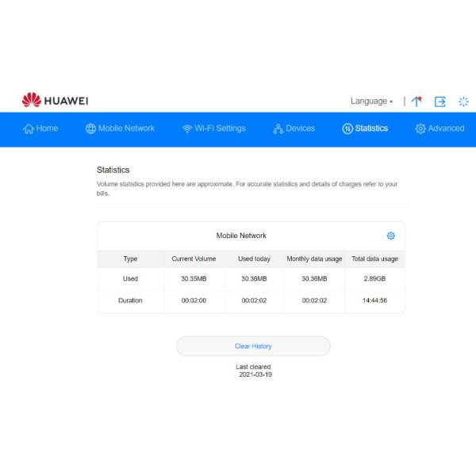Click the Language dropdown arrow
The width and height of the screenshot is (476, 476).
pyautogui.click(x=391, y=102)
